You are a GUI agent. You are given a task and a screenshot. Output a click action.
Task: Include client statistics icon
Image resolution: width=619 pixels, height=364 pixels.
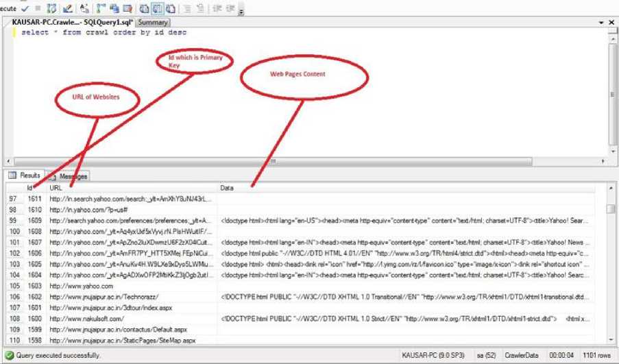pos(114,8)
